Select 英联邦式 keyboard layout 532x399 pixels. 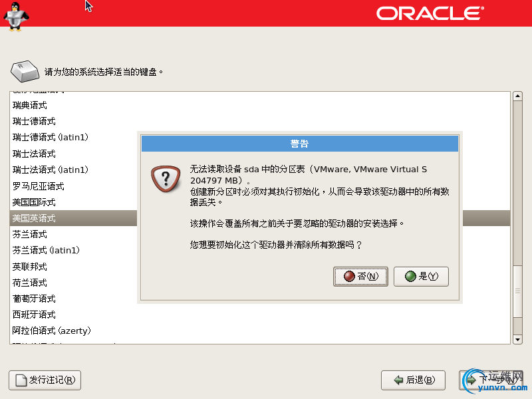coord(74,267)
